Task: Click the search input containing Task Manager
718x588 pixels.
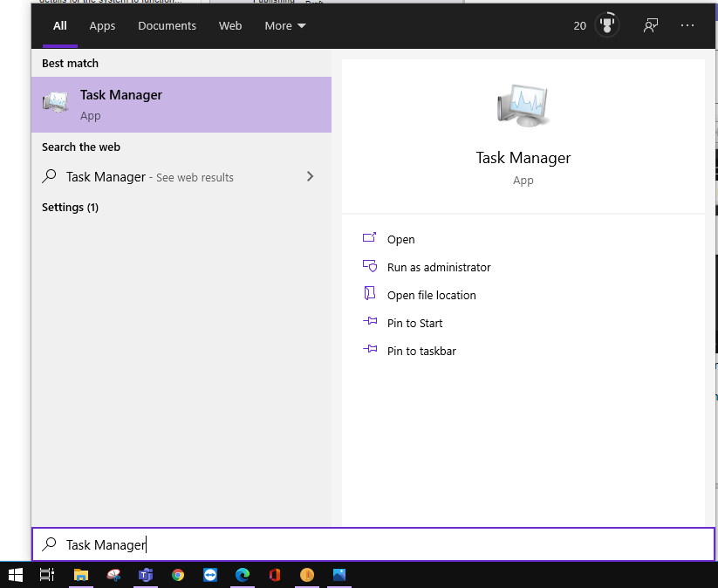Action: click(x=373, y=544)
